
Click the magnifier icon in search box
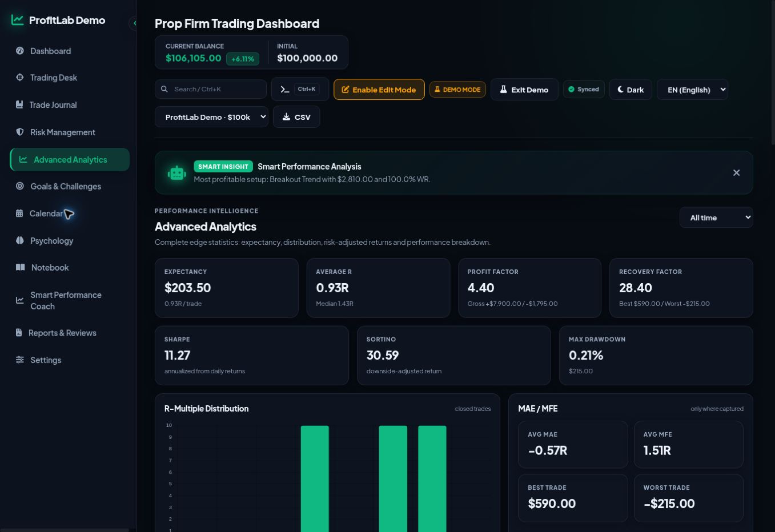(x=164, y=89)
